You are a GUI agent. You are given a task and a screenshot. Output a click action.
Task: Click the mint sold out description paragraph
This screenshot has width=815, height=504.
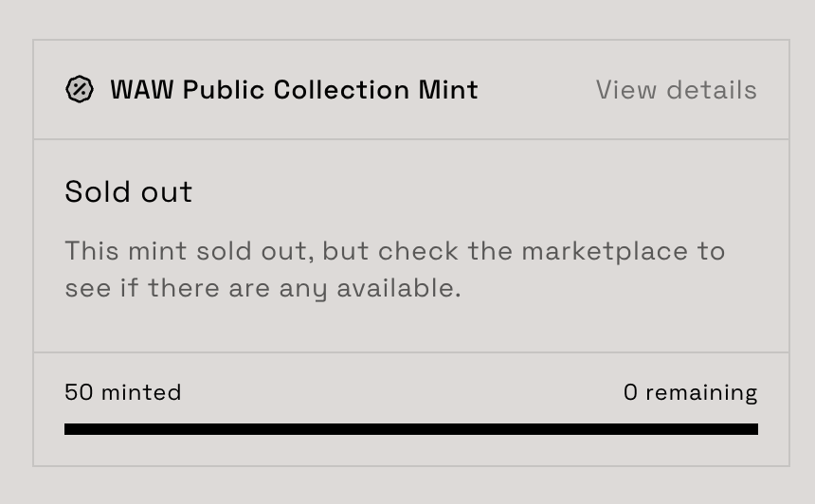click(x=394, y=269)
